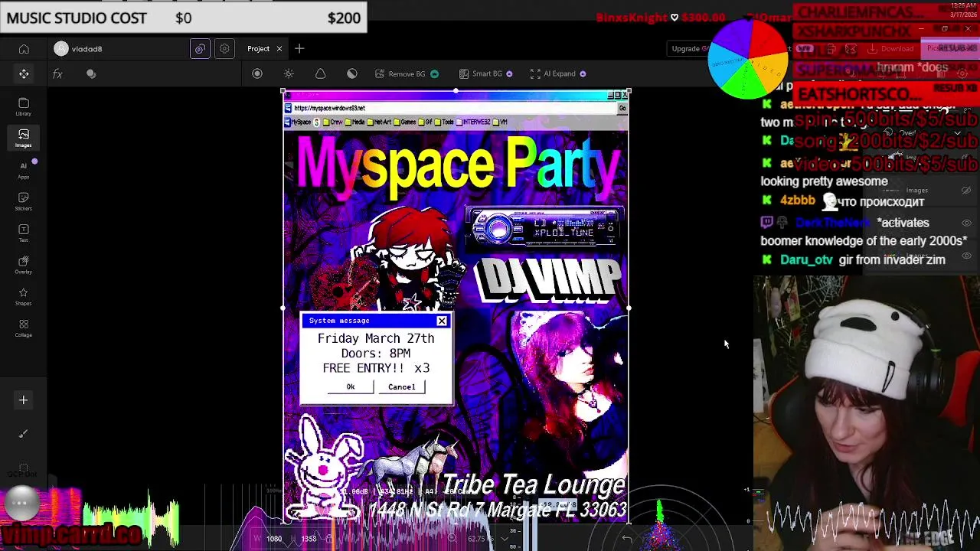The height and width of the screenshot is (551, 980).
Task: Open the brightness sun icon tool
Action: click(289, 73)
